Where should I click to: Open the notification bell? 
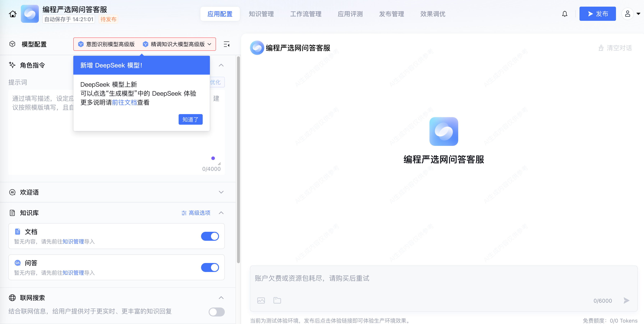(565, 14)
